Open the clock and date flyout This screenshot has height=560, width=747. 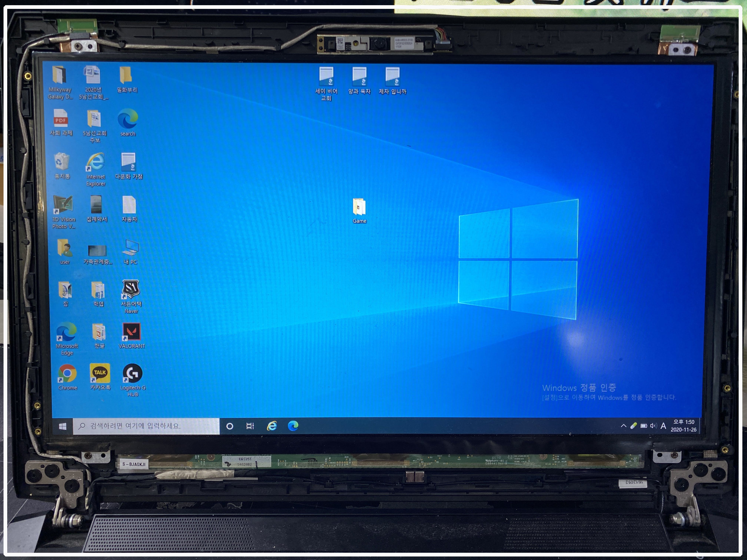[x=683, y=426]
